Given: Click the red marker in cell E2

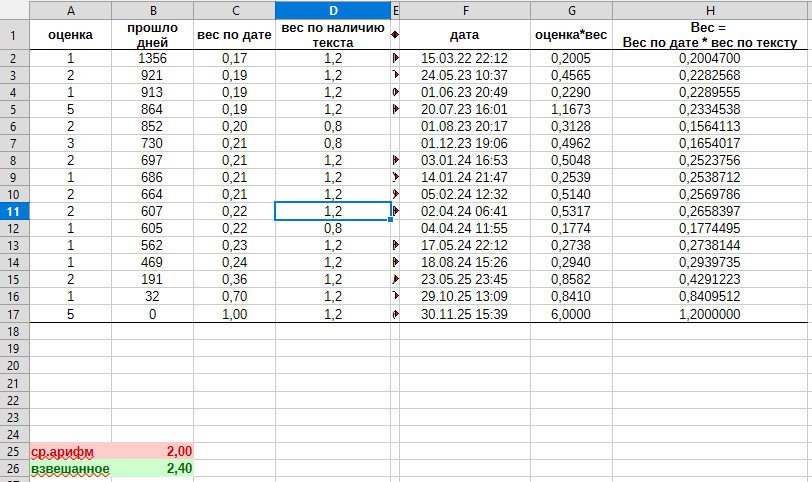Looking at the screenshot, I should click(395, 59).
